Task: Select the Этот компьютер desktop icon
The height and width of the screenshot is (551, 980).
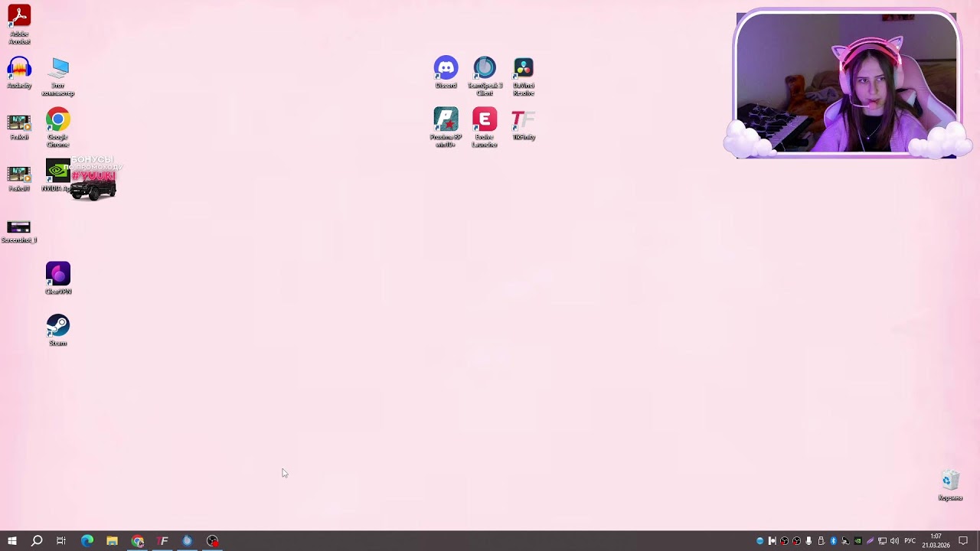Action: tap(58, 77)
